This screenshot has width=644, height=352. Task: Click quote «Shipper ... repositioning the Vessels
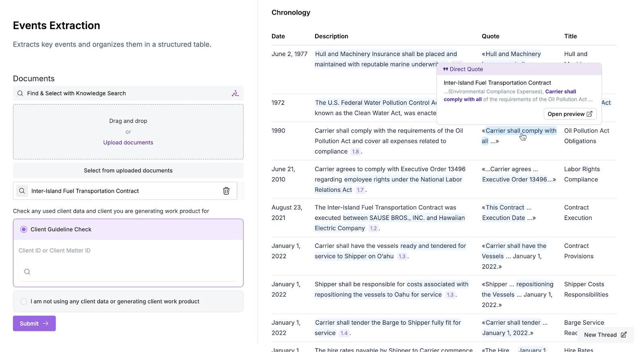[518, 294]
